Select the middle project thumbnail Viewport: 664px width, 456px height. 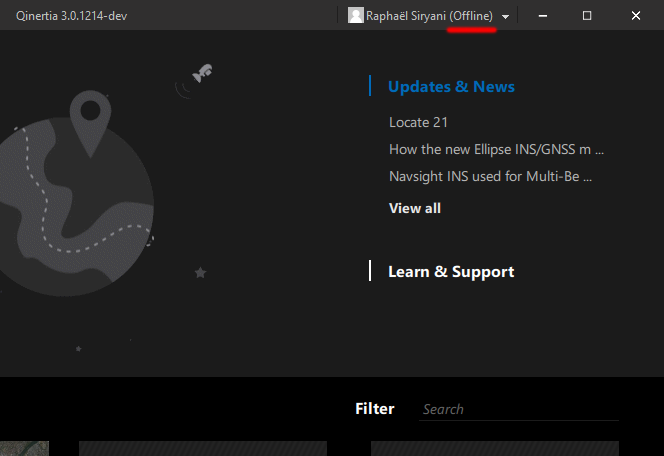[202, 449]
